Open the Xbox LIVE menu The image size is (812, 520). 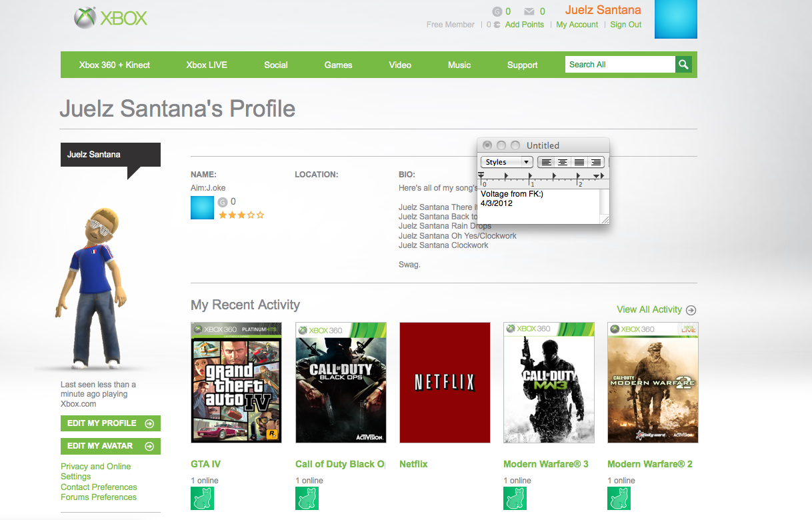coord(207,65)
